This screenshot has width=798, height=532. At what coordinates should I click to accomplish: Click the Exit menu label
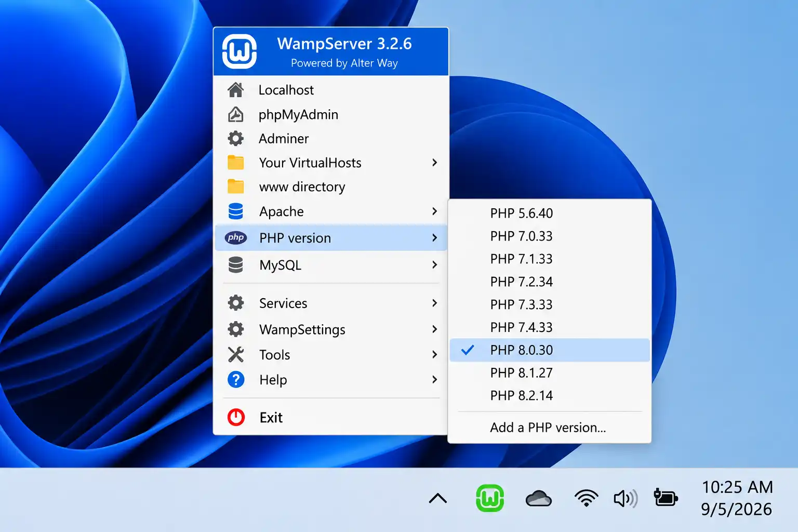coord(271,418)
